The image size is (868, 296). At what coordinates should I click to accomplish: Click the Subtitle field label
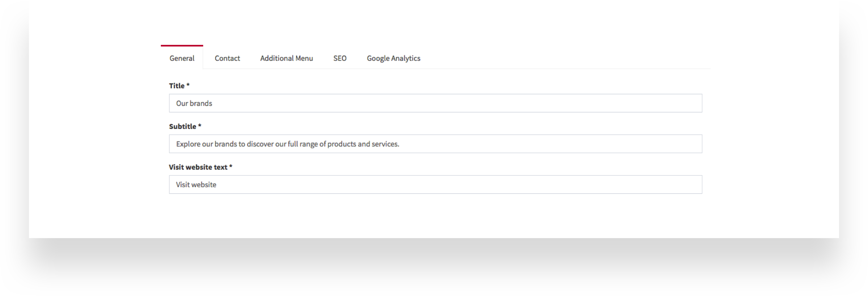click(x=183, y=126)
